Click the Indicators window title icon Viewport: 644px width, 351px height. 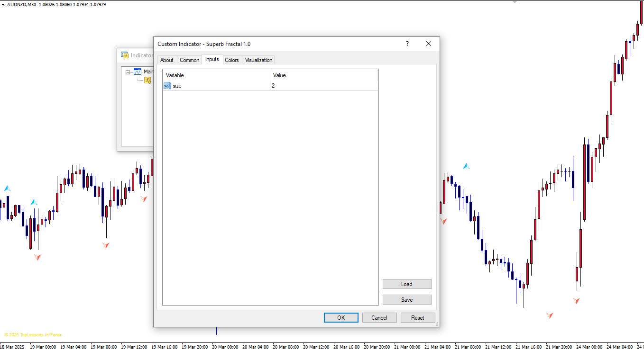(125, 55)
